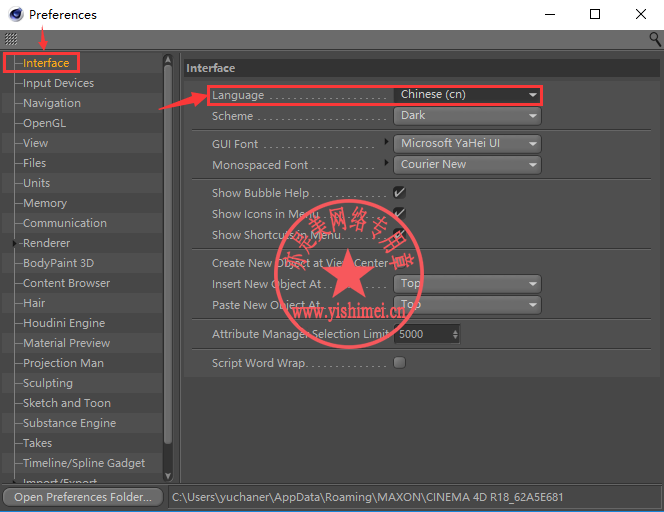
Task: Select Files category
Action: tap(34, 163)
